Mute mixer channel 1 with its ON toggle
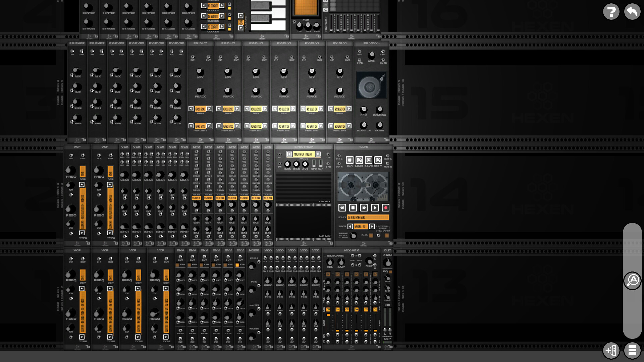This screenshot has width=644, height=362. [x=328, y=309]
